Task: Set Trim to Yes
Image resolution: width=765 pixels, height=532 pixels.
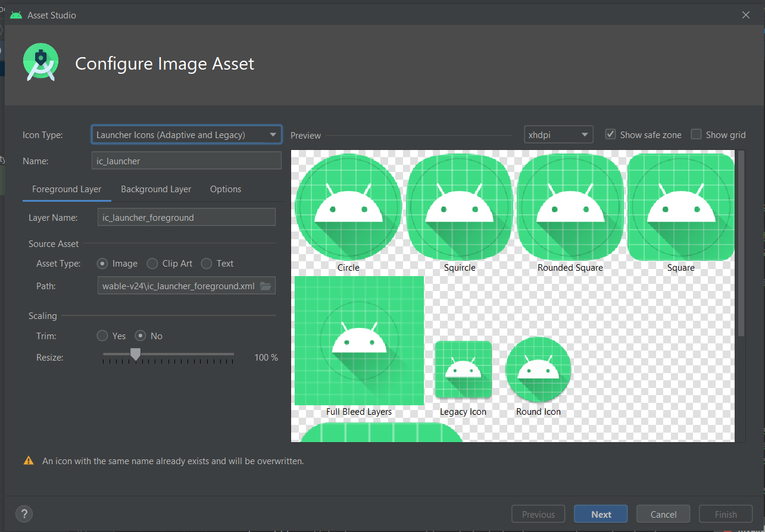Action: [x=102, y=336]
